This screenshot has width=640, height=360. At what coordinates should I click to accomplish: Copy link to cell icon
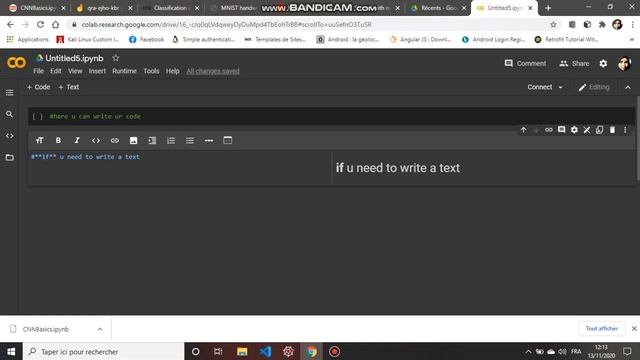(x=549, y=130)
